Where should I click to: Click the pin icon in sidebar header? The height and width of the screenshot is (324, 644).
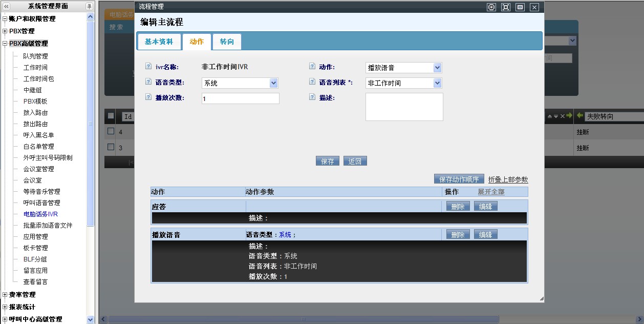[89, 6]
